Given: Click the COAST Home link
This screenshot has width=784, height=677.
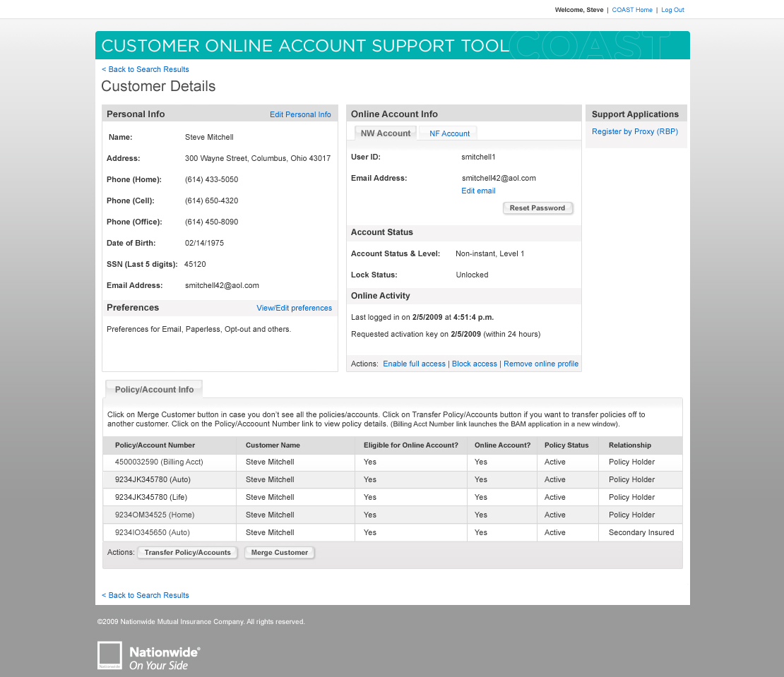Looking at the screenshot, I should click(x=632, y=9).
